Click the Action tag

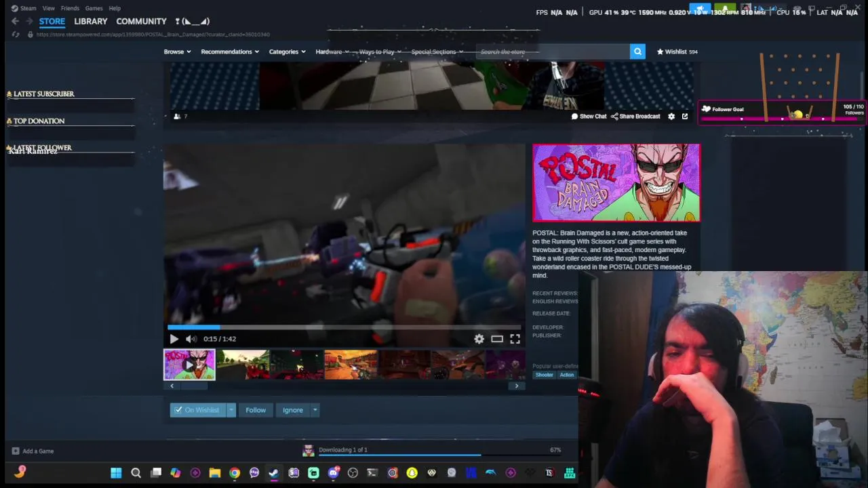coord(567,375)
